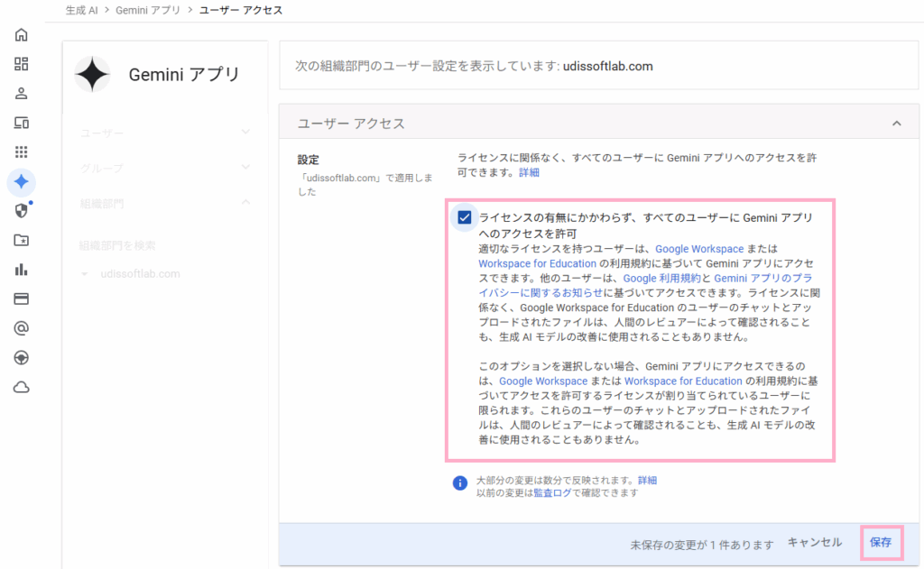Click the 保存 button

pos(880,543)
